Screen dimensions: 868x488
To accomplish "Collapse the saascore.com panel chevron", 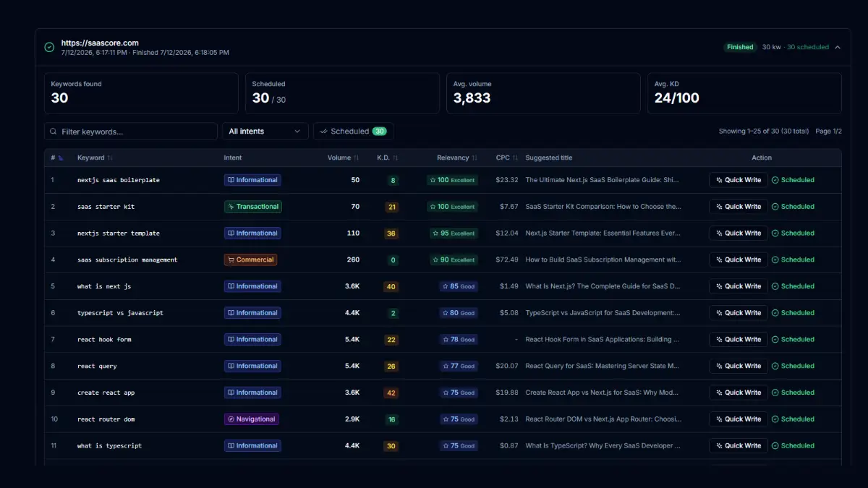I will (x=838, y=47).
